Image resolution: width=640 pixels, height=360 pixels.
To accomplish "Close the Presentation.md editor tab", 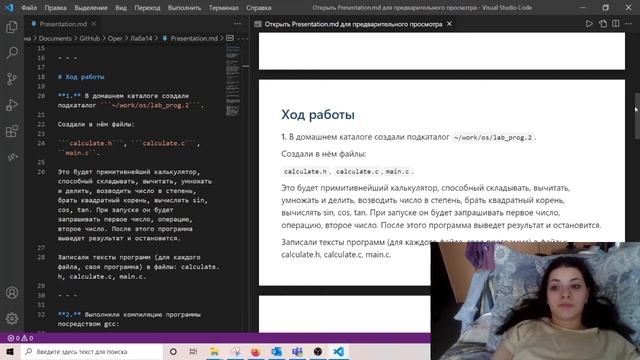I will pos(94,24).
